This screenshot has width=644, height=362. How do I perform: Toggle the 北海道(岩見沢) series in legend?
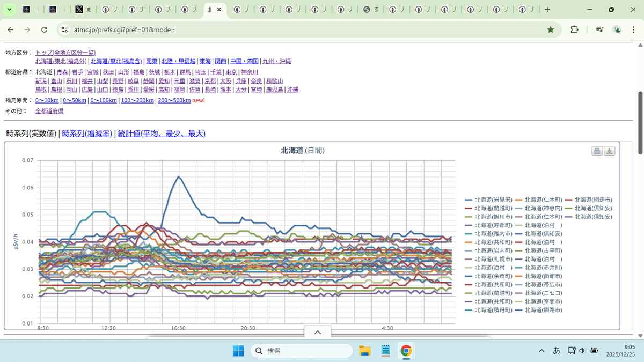point(489,200)
